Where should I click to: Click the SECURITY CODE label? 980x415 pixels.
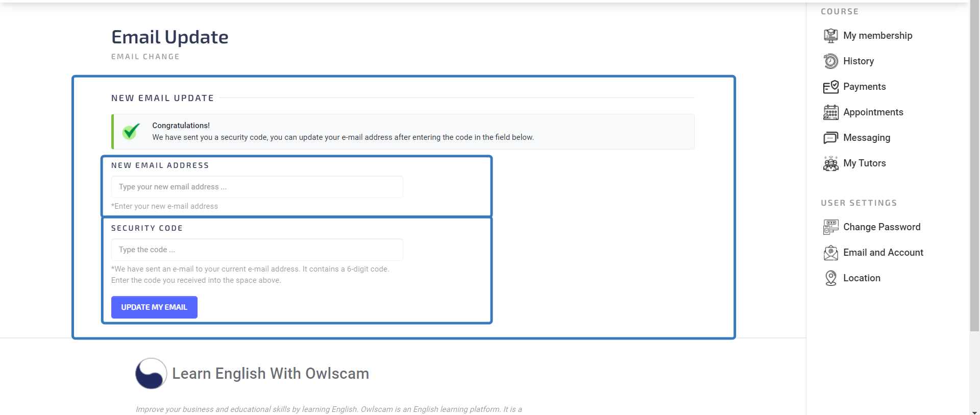147,228
